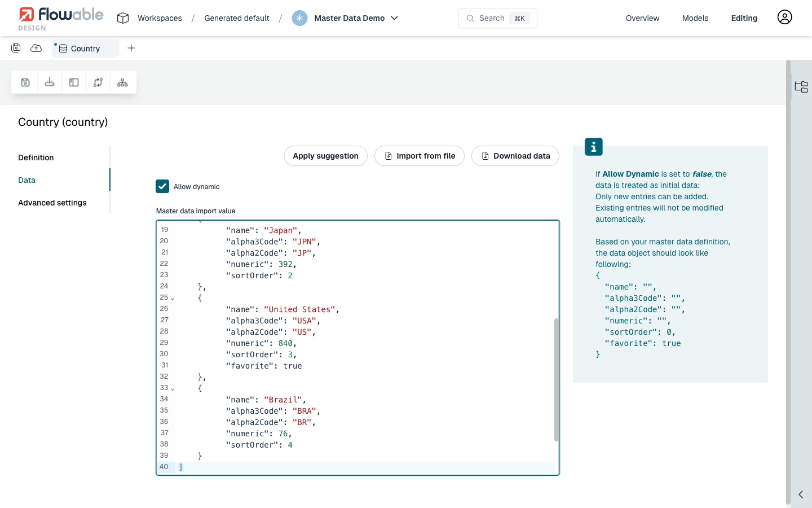Open the Advanced settings section
The height and width of the screenshot is (508, 812).
(x=52, y=203)
